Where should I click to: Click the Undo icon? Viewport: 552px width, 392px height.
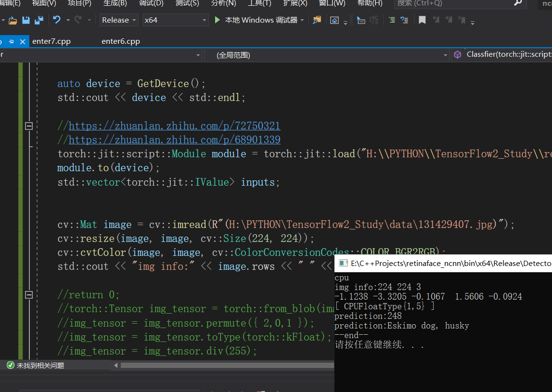pos(56,20)
